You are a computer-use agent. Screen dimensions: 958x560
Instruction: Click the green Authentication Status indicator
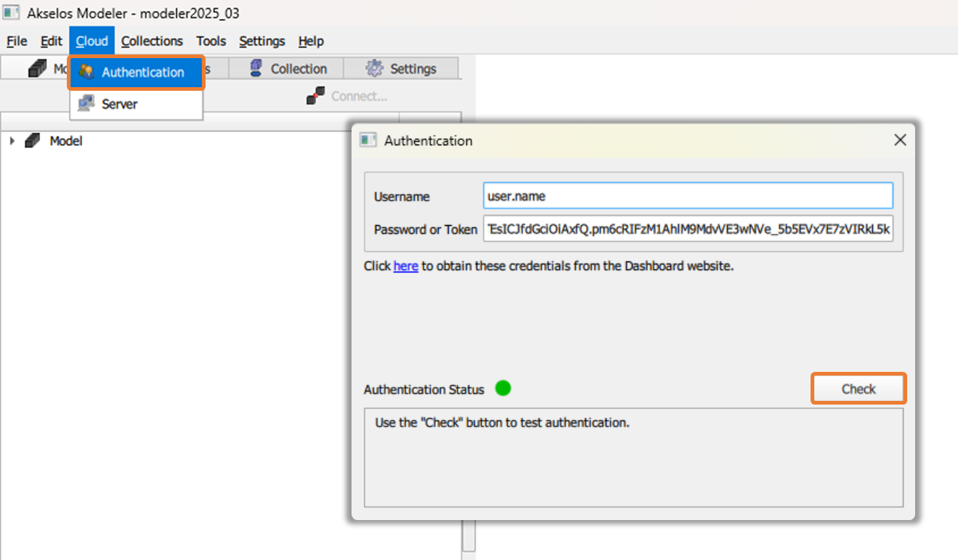pos(503,389)
